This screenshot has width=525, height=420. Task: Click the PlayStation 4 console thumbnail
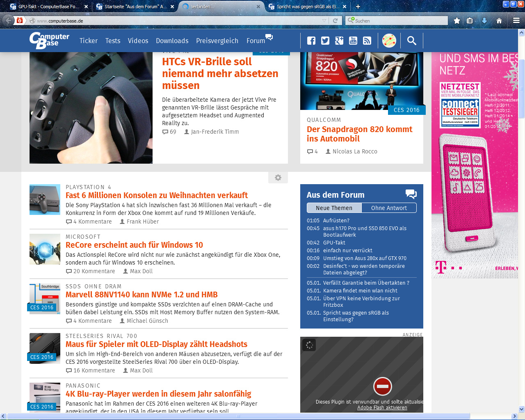(45, 200)
